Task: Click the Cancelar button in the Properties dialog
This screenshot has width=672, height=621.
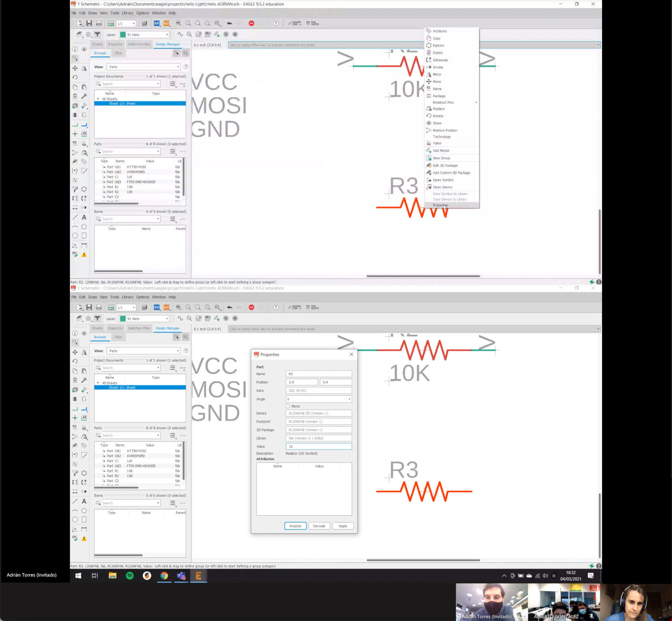Action: 319,526
